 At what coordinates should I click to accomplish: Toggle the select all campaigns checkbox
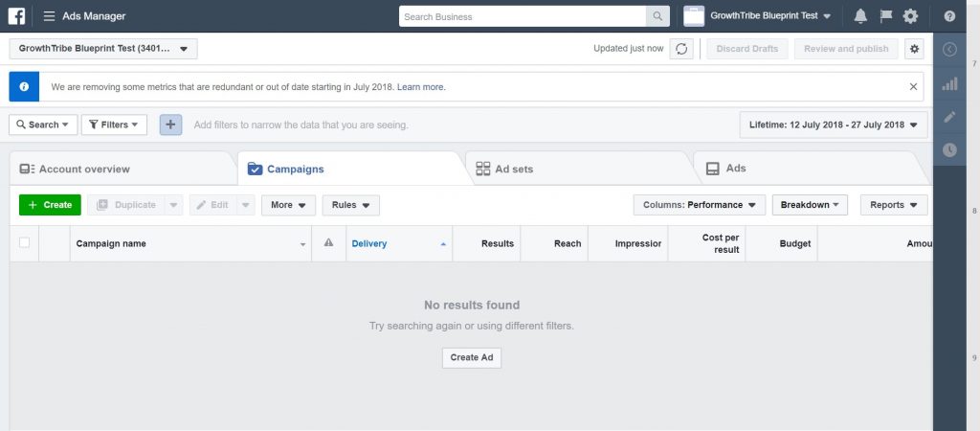tap(24, 243)
